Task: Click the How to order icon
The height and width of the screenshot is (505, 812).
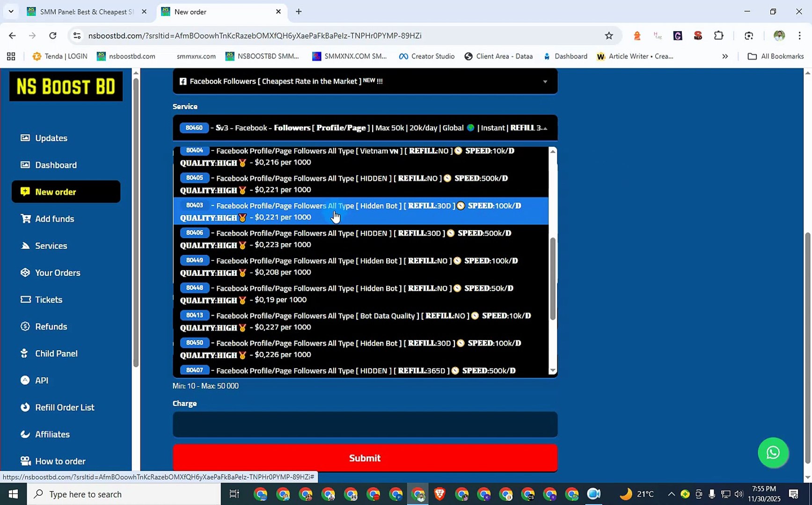Action: coord(25,461)
